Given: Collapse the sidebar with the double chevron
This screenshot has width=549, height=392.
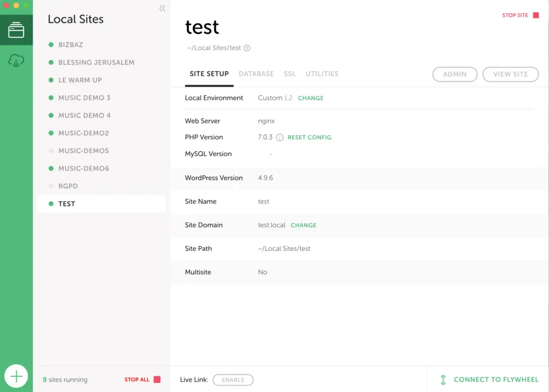Looking at the screenshot, I should pyautogui.click(x=162, y=9).
